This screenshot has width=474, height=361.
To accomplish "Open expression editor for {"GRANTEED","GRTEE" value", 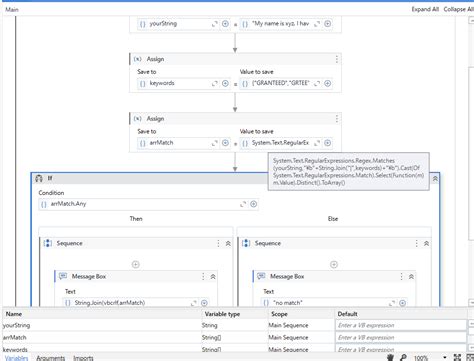I will [317, 83].
